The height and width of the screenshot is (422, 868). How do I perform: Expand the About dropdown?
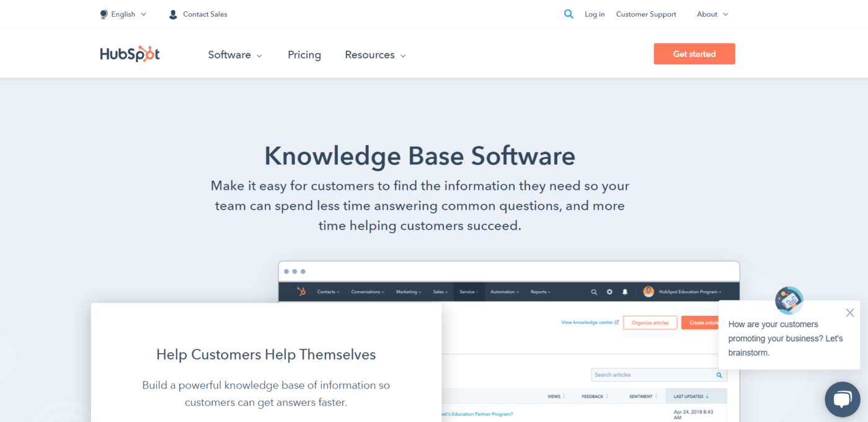[x=712, y=14]
